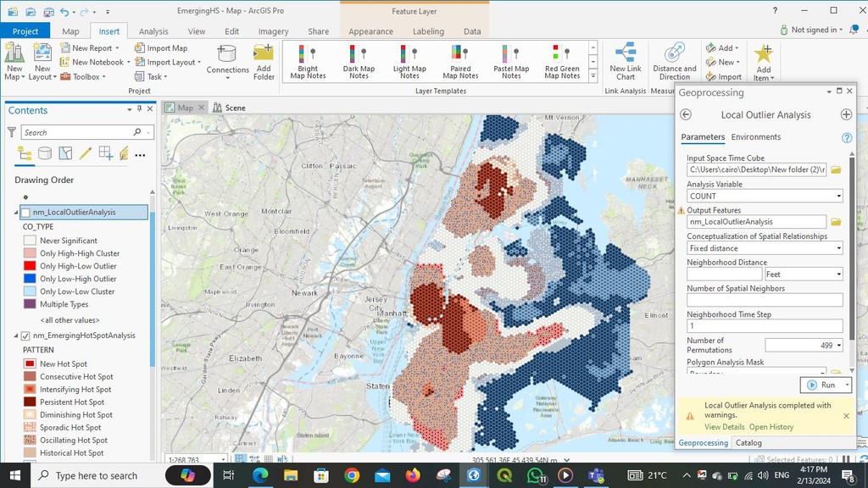Image resolution: width=868 pixels, height=488 pixels.
Task: Switch to Environments tab in Geoprocessing
Action: click(x=755, y=137)
